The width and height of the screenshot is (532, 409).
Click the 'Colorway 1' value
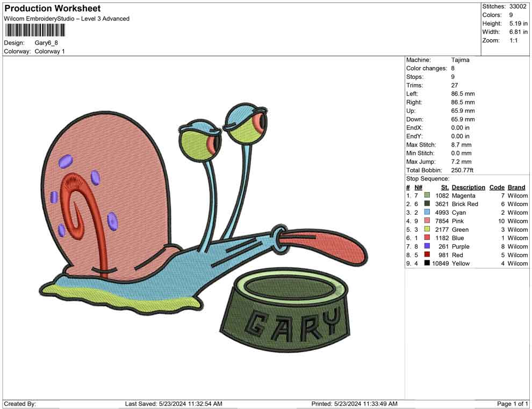[49, 52]
